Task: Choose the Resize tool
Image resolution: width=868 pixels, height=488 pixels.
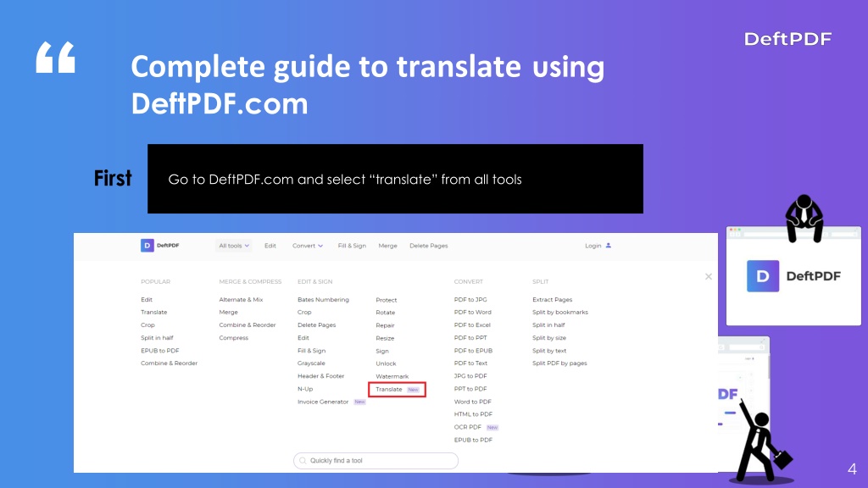Action: coord(386,338)
